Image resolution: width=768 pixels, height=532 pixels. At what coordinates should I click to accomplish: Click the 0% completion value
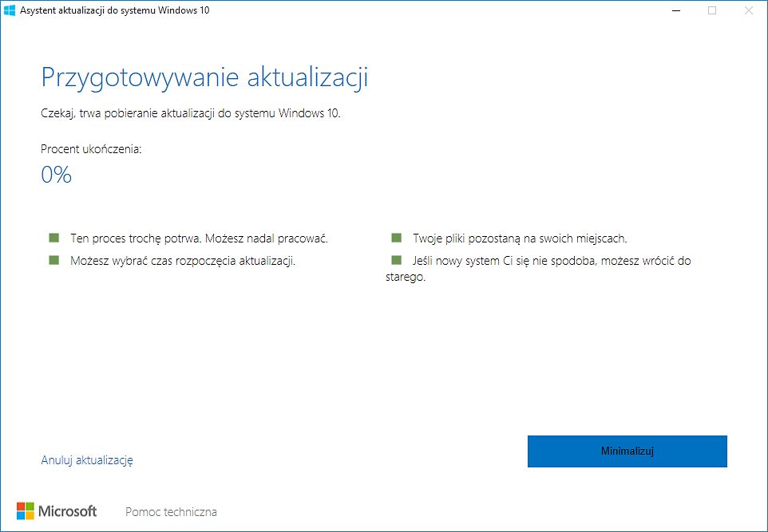coord(57,175)
